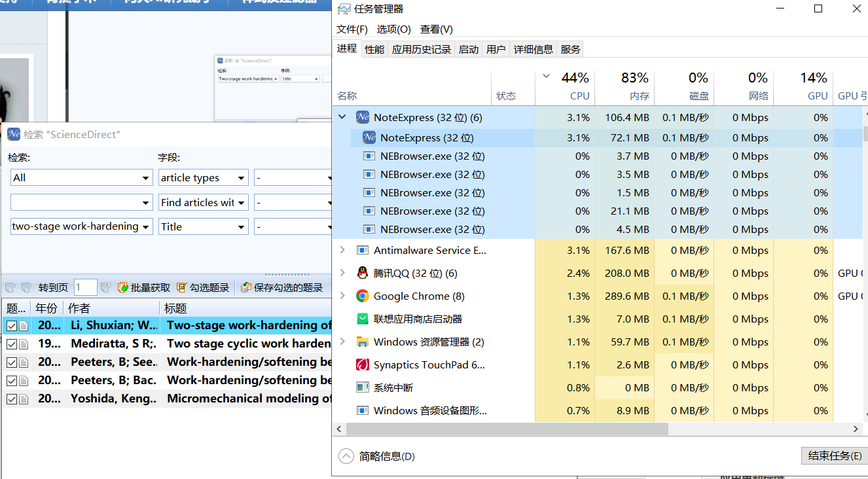The width and height of the screenshot is (868, 479).
Task: Click the 'Micromechanical modeling of' result title
Action: pos(249,399)
